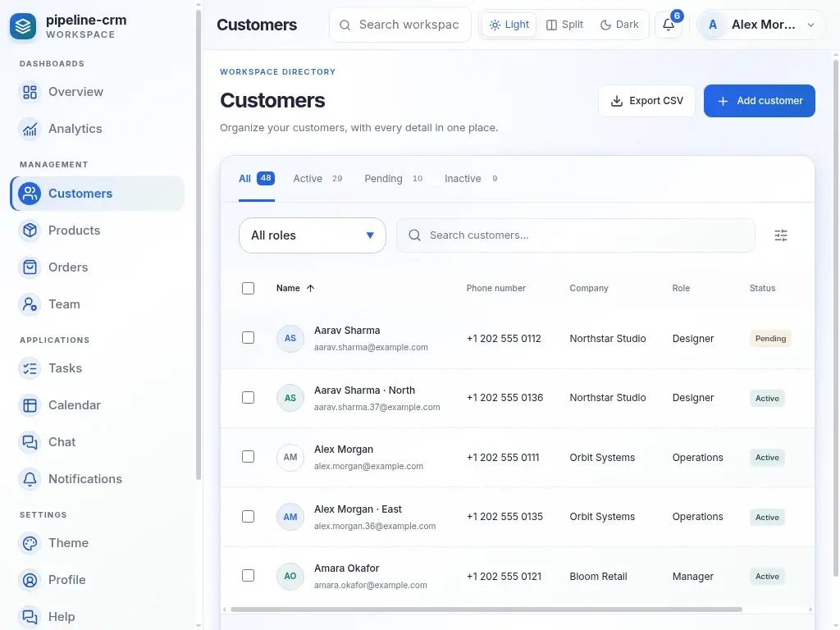
Task: Switch to the Inactive tab
Action: point(472,178)
